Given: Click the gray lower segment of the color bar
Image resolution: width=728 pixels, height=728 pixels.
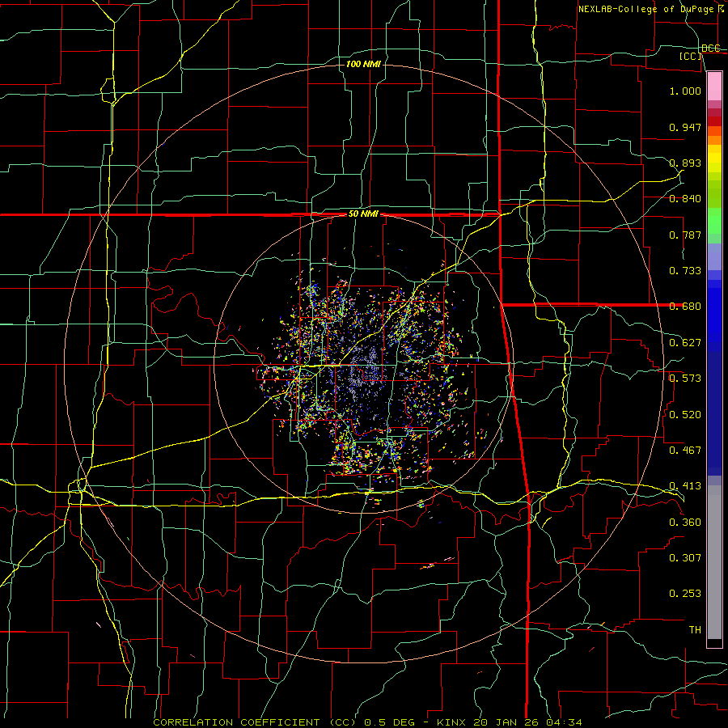Looking at the screenshot, I should tap(714, 566).
